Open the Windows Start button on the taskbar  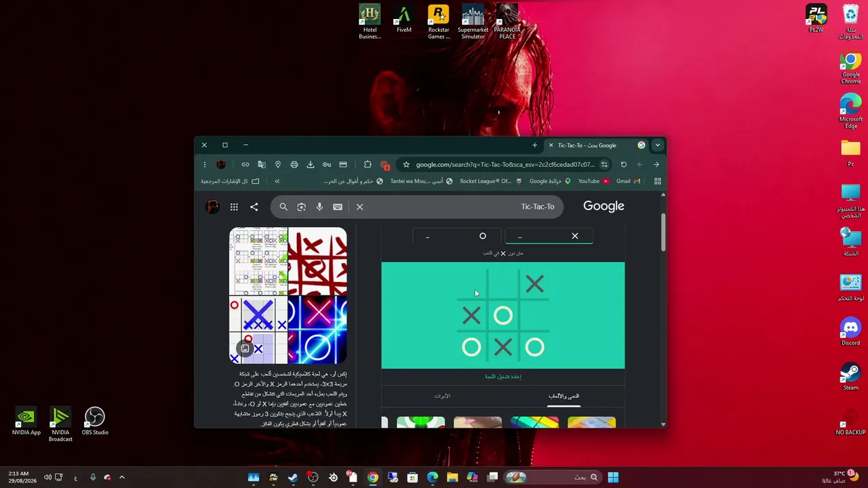[x=613, y=477]
